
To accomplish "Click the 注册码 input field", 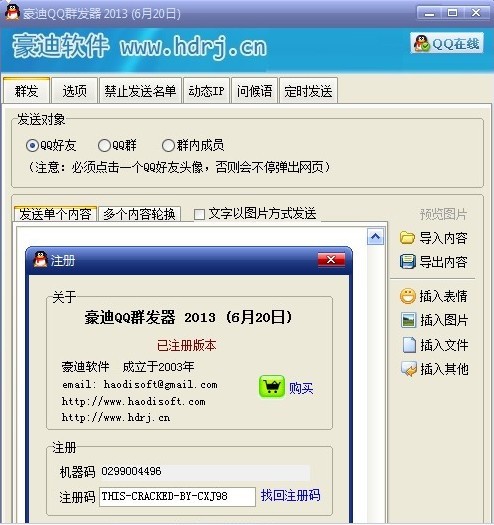I will pos(178,497).
